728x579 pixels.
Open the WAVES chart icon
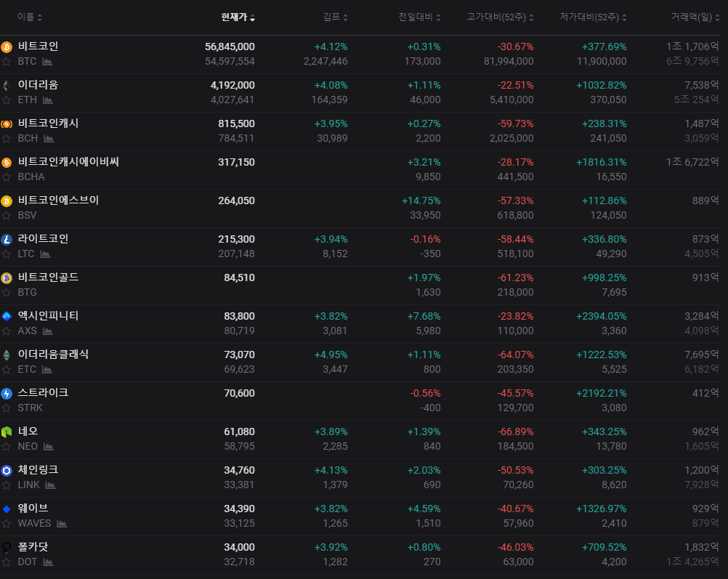tap(62, 524)
